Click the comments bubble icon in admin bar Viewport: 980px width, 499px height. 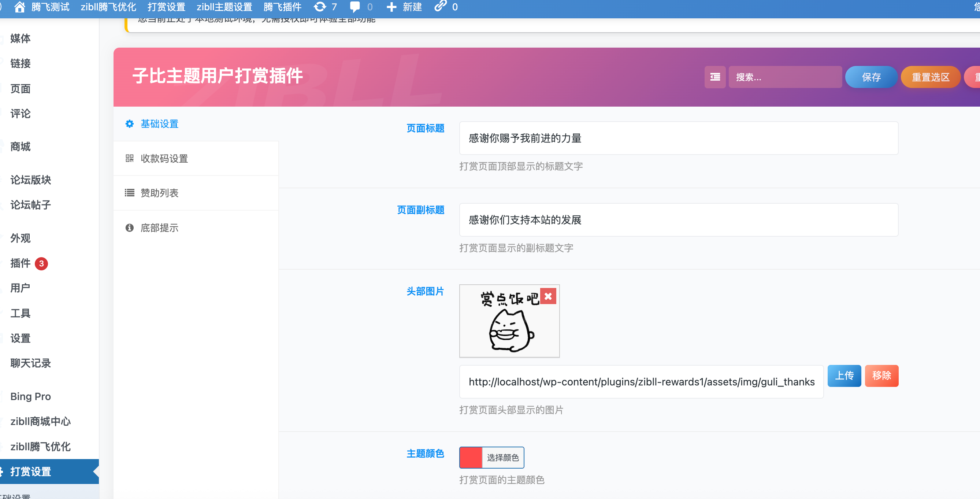(355, 7)
